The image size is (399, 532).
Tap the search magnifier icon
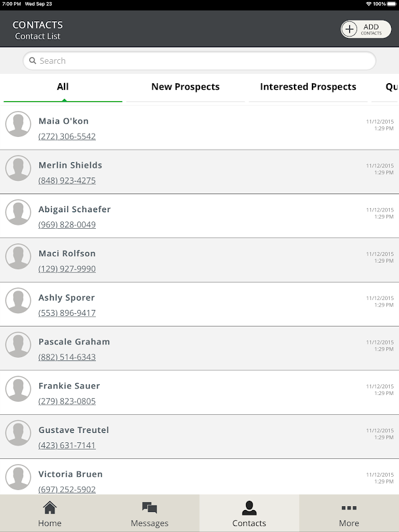(x=33, y=61)
